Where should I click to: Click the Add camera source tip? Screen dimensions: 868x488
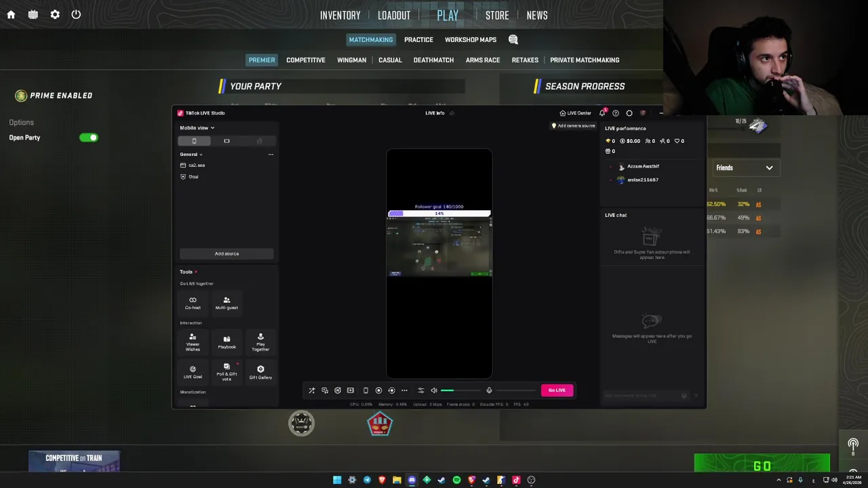[x=574, y=125]
